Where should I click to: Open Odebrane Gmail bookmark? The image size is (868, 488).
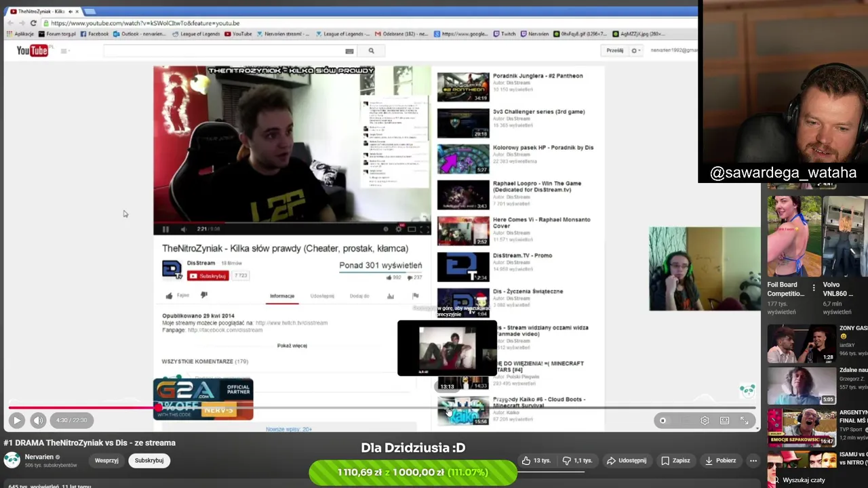click(x=402, y=34)
